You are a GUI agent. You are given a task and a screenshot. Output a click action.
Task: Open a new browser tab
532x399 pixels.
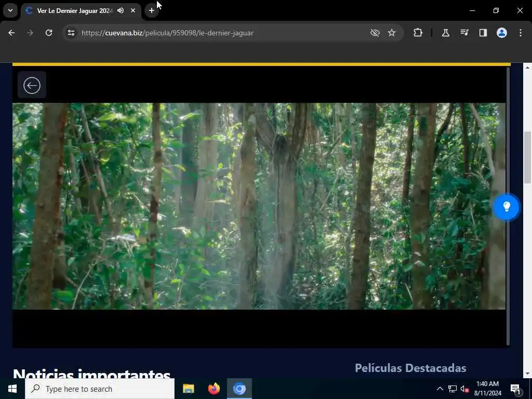[x=152, y=10]
